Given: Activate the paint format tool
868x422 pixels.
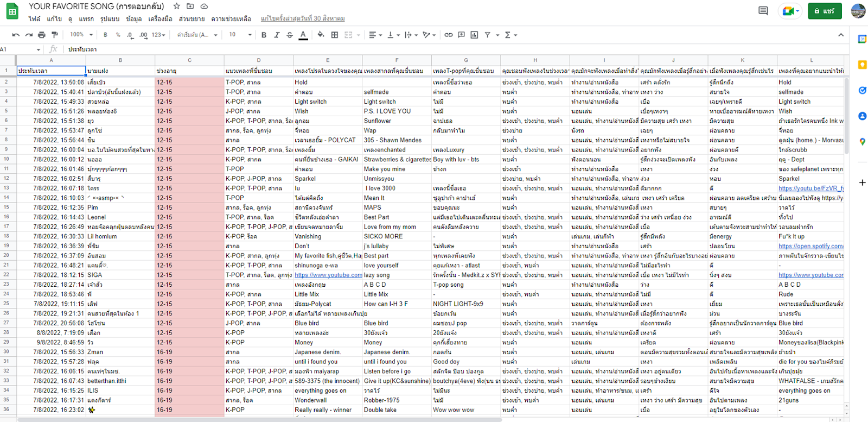Looking at the screenshot, I should pyautogui.click(x=55, y=35).
